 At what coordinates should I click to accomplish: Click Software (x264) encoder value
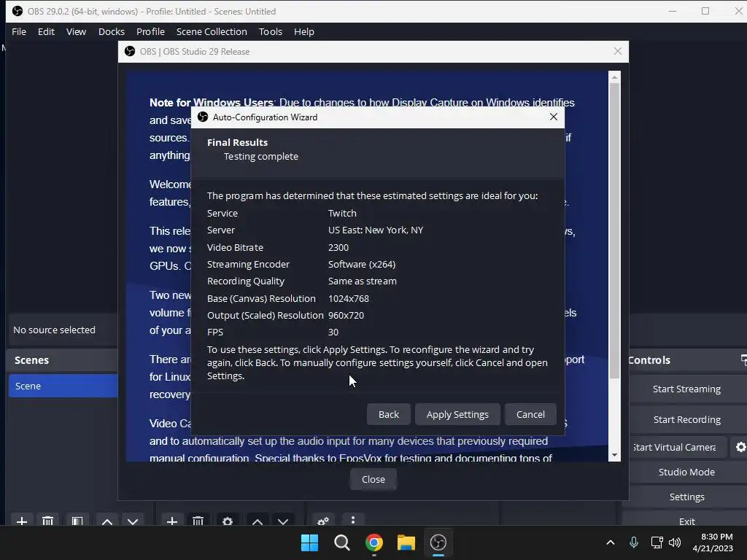tap(362, 264)
